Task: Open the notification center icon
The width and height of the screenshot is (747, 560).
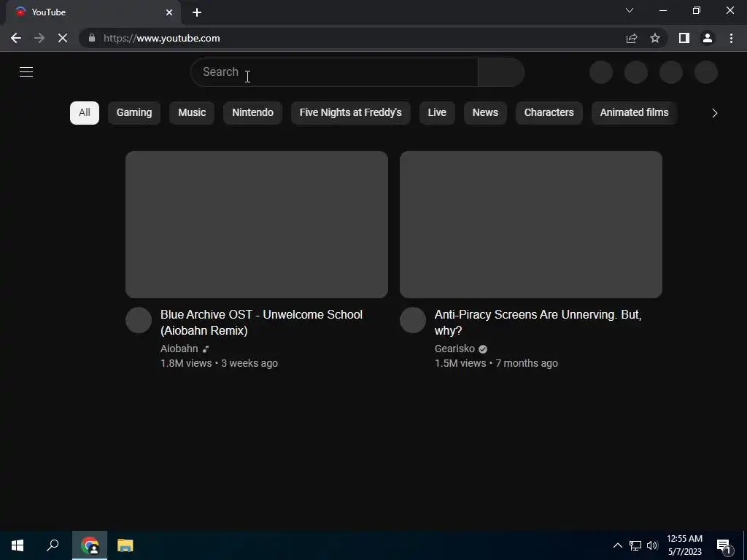Action: click(x=724, y=545)
